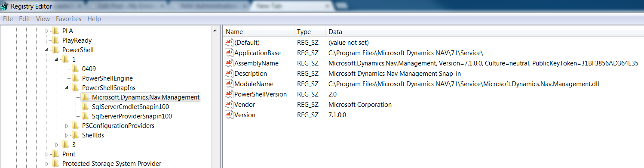
Task: Click the Registry Editor title bar icon
Action: 4,6
